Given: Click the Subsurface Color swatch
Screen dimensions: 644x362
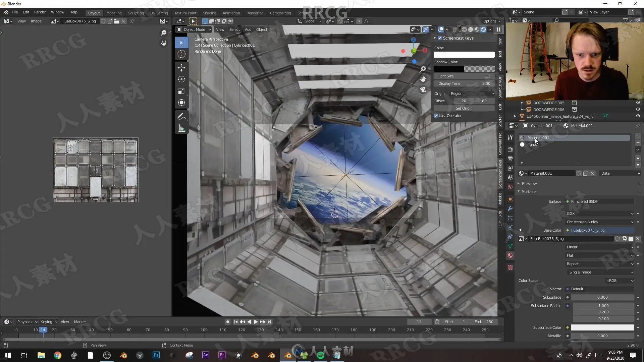Looking at the screenshot, I should [x=602, y=327].
